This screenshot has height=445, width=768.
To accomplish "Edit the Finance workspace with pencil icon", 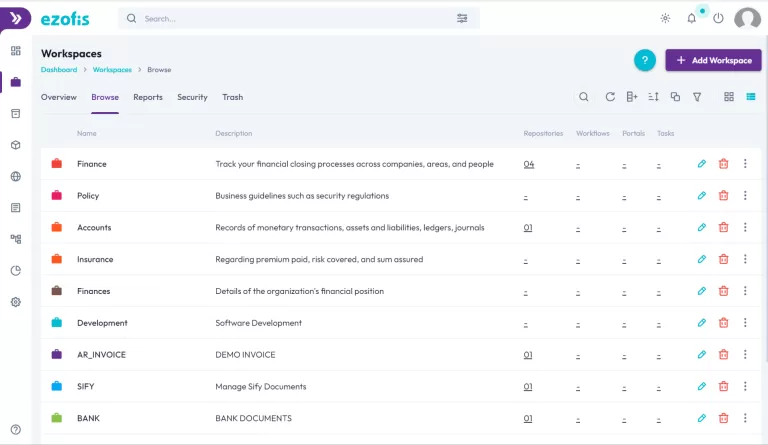I will click(x=702, y=164).
